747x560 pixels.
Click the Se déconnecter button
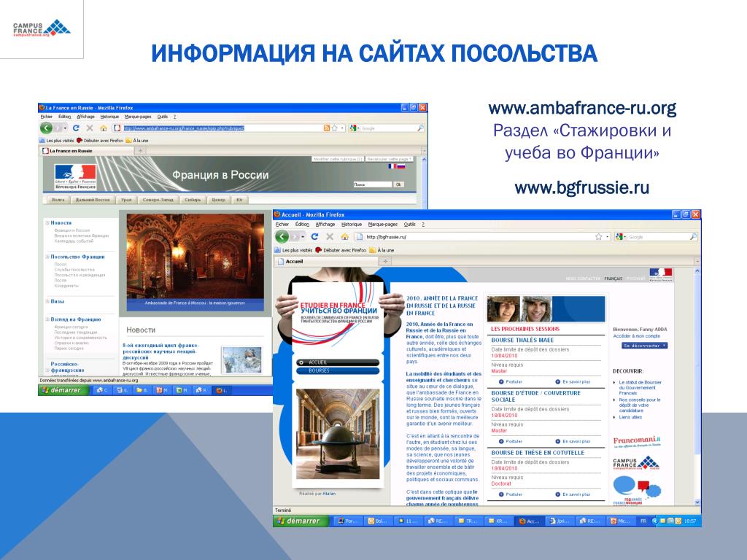(645, 346)
